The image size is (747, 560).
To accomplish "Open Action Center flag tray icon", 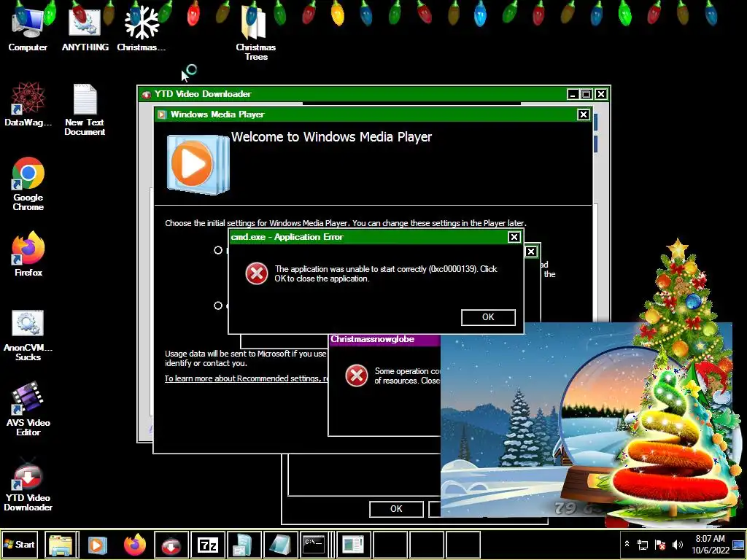I will click(660, 545).
